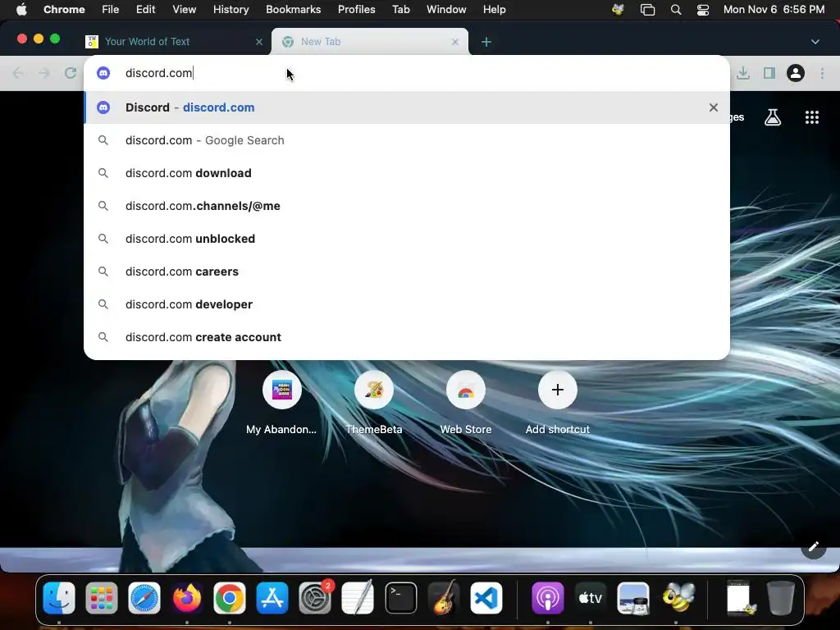
Task: Open Finder from the dock
Action: (59, 597)
